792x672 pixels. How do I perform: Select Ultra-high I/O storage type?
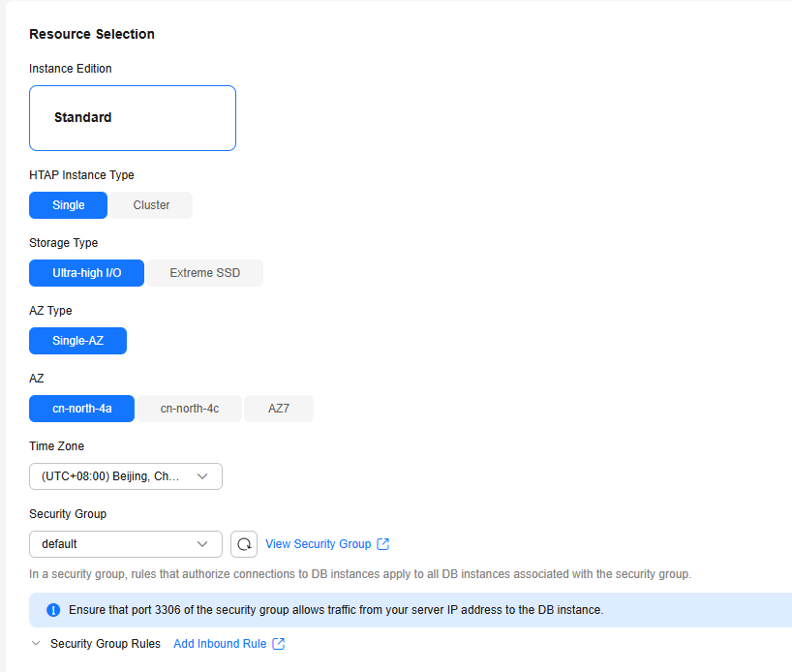(x=86, y=273)
